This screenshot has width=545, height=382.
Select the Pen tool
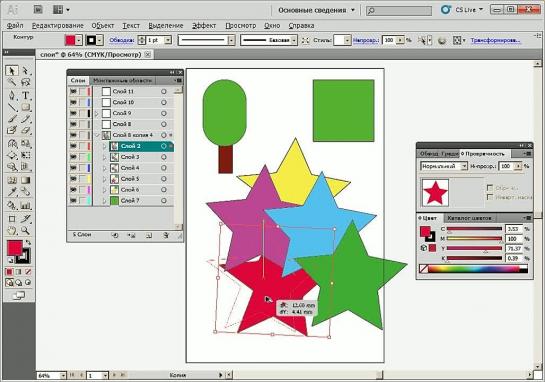(11, 95)
